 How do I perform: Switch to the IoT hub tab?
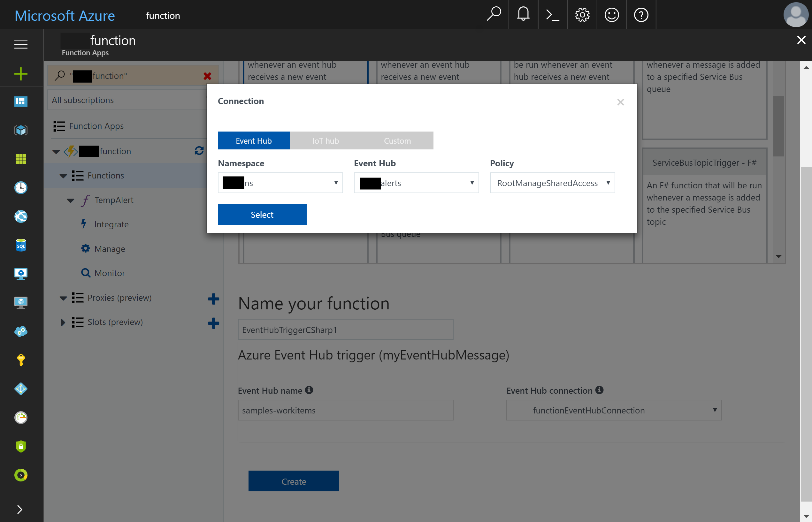326,141
